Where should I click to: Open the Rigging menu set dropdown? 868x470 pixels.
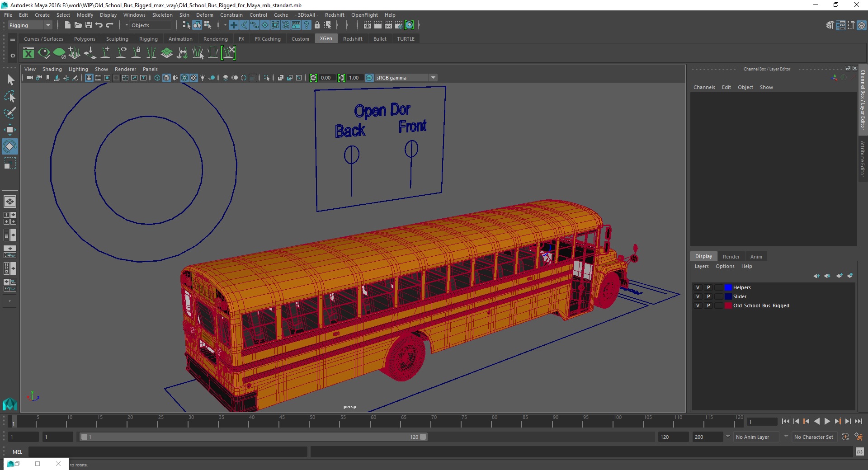pos(30,25)
